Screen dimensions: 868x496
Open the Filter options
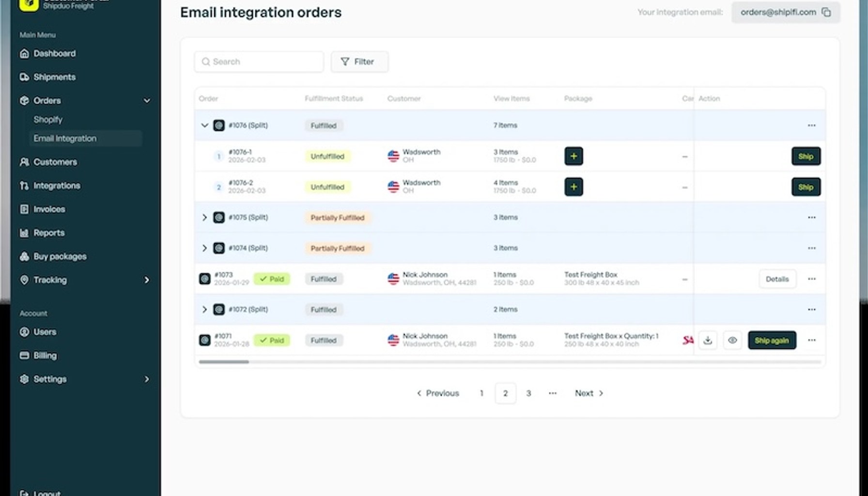coord(359,62)
